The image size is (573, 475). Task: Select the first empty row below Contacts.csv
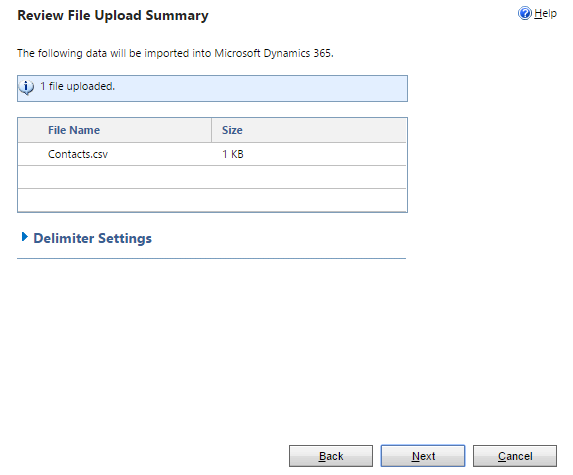(x=212, y=177)
